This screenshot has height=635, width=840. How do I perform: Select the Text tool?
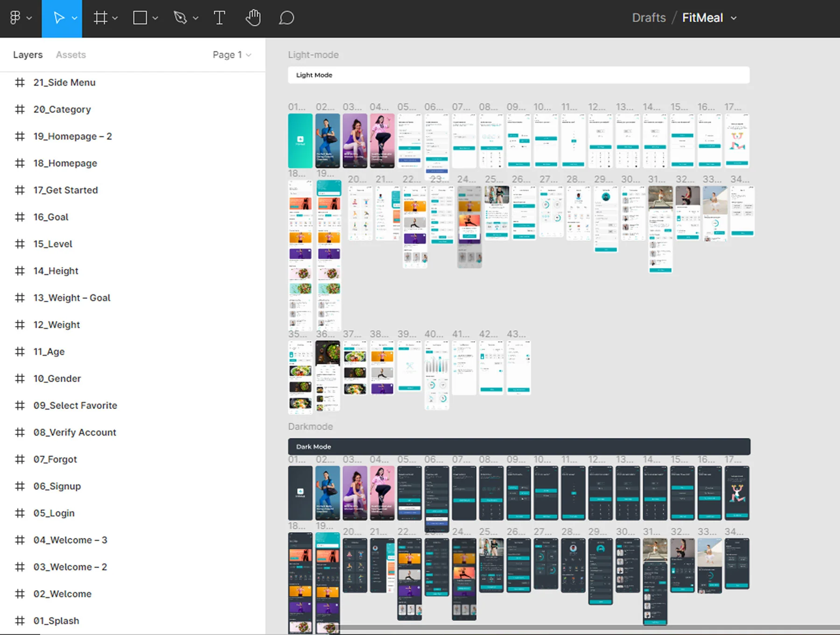(x=219, y=18)
